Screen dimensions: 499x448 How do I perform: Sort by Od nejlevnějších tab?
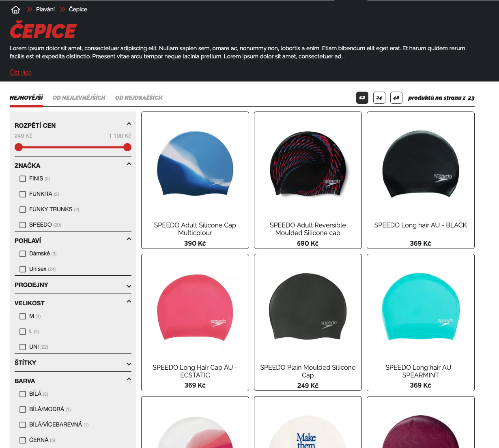point(79,98)
